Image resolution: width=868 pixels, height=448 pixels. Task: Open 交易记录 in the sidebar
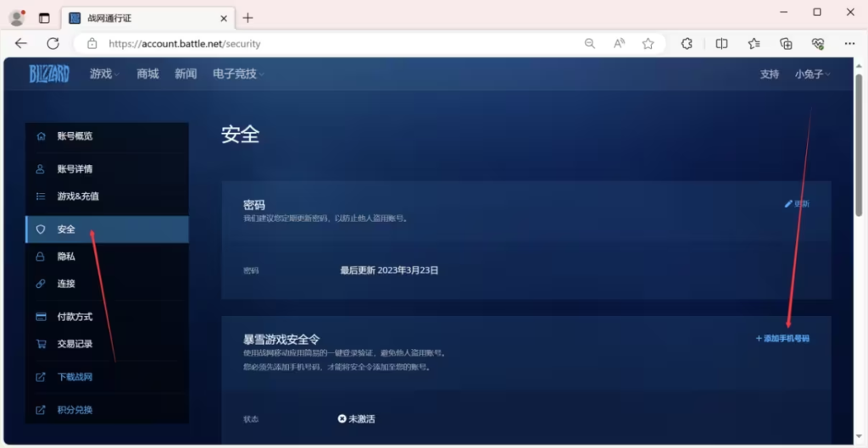point(107,344)
